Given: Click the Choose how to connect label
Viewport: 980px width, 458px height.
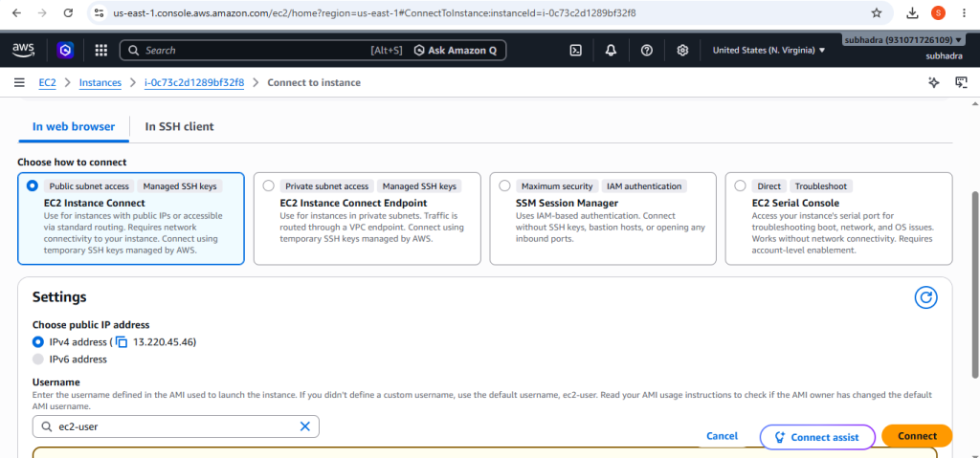Looking at the screenshot, I should [72, 163].
